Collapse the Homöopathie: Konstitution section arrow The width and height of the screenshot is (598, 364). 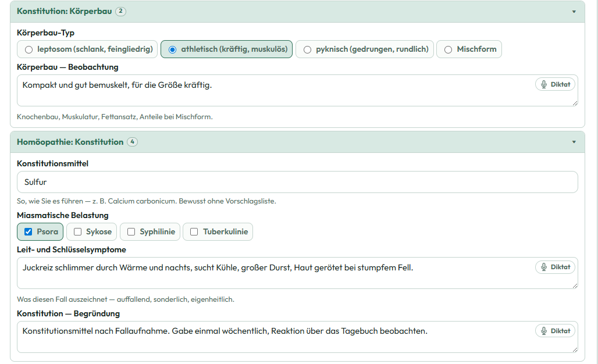pyautogui.click(x=574, y=142)
